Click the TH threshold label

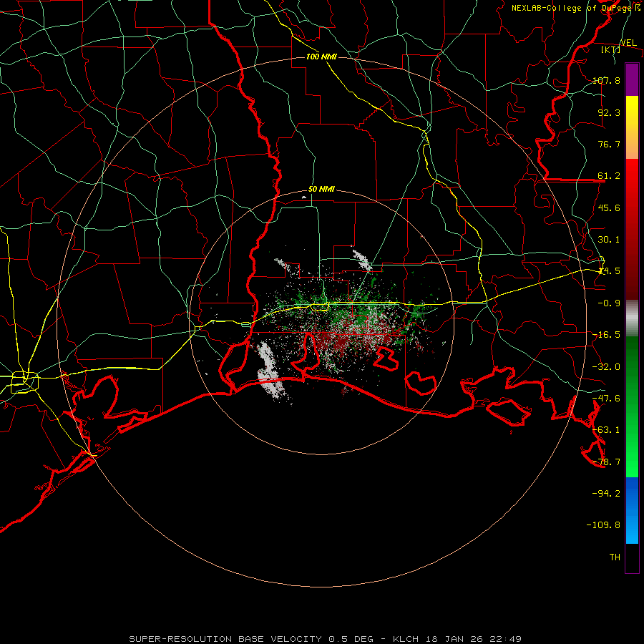[x=615, y=557]
